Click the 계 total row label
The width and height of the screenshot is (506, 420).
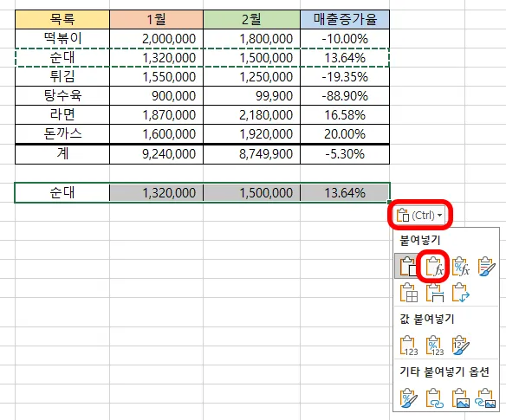click(62, 154)
